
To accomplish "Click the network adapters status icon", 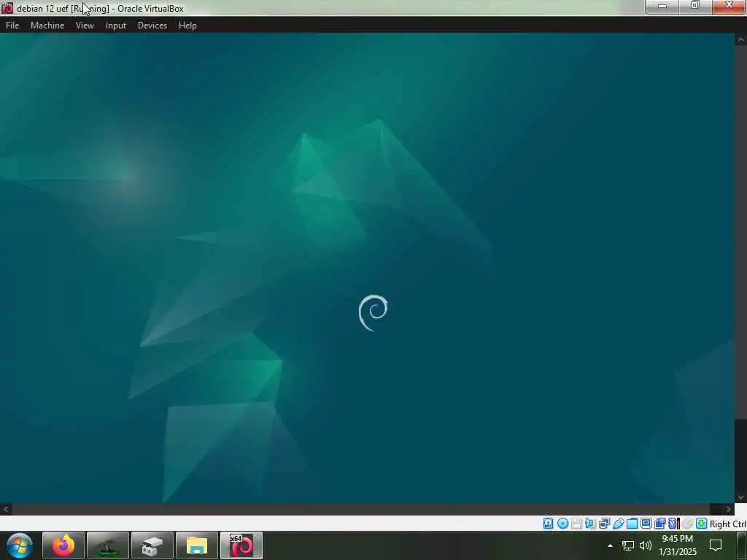I will 605,524.
